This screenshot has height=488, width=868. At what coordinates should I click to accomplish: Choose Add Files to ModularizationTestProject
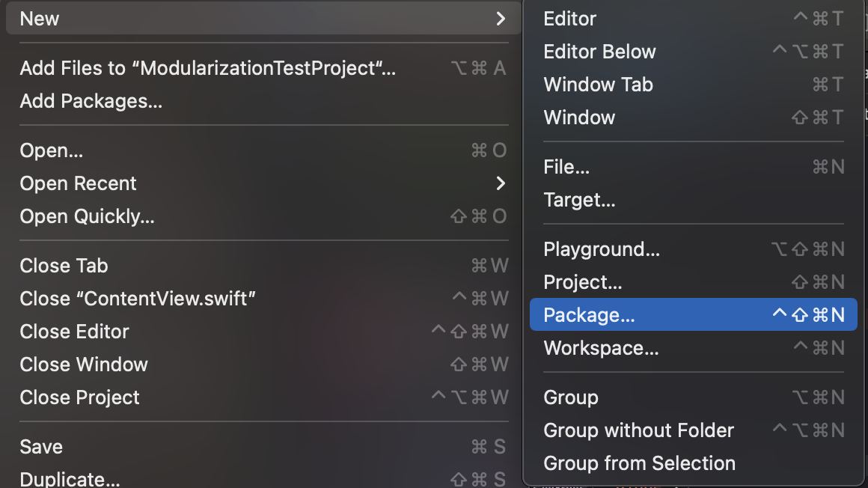[x=207, y=68]
